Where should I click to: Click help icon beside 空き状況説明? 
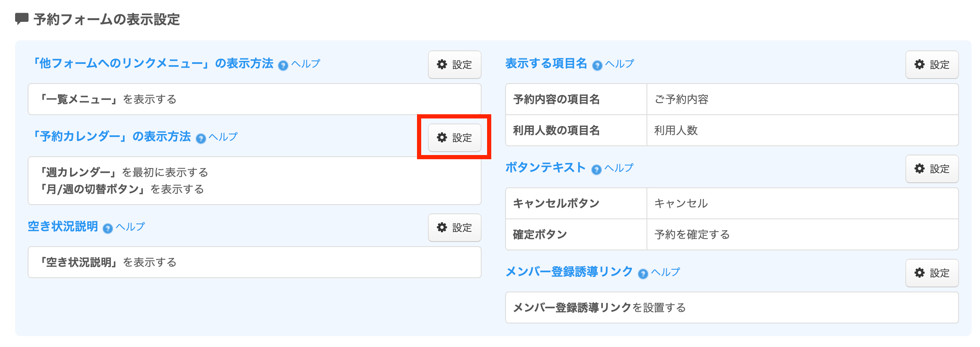coord(108,228)
